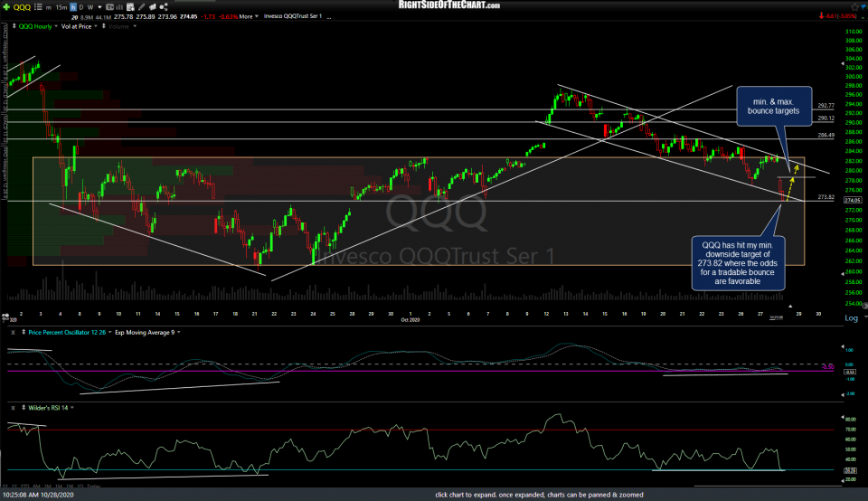The image size is (868, 501).
Task: Select the weekly (W) timeframe
Action: pos(90,8)
